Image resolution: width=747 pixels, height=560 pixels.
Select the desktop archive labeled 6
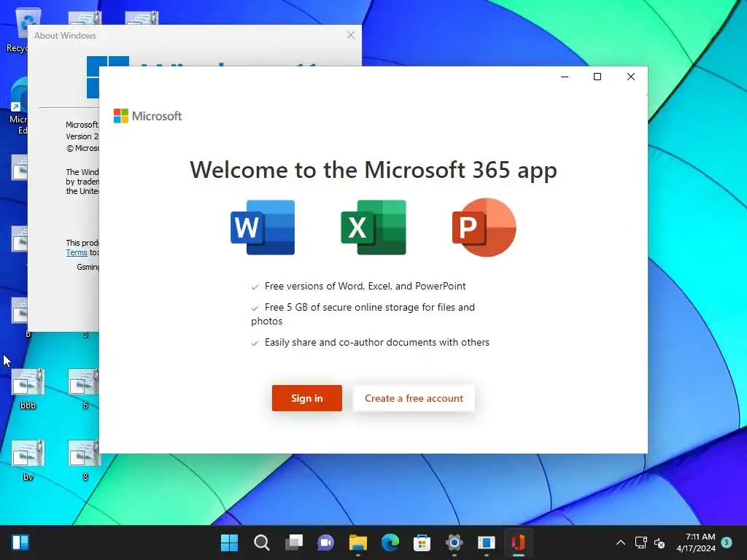(85, 388)
